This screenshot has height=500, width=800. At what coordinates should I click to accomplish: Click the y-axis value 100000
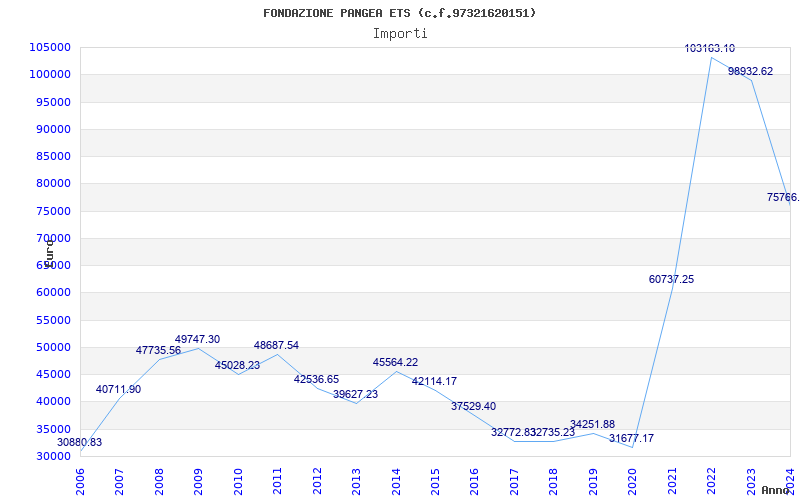click(x=50, y=74)
